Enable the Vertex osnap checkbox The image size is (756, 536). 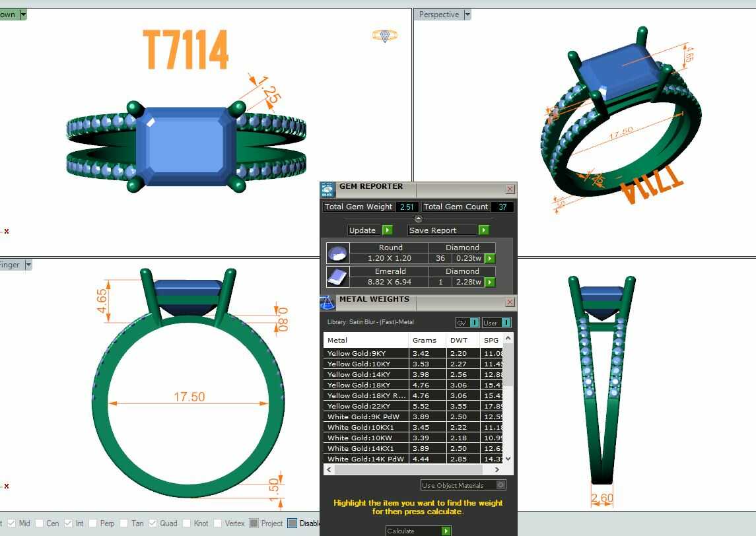[217, 523]
